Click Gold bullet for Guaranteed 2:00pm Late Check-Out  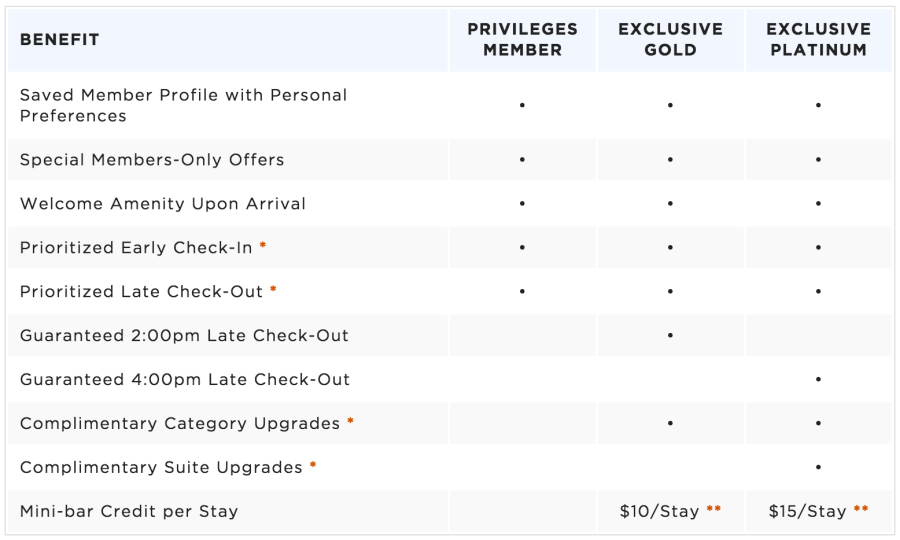670,335
